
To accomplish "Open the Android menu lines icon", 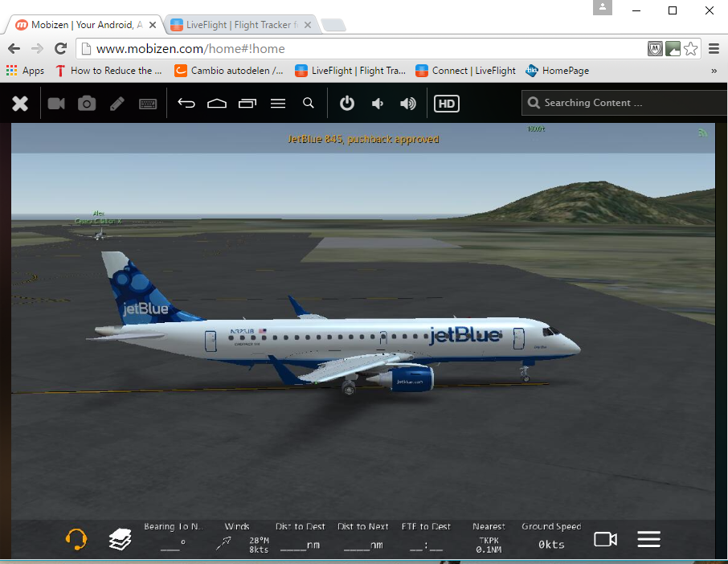I will click(x=278, y=103).
